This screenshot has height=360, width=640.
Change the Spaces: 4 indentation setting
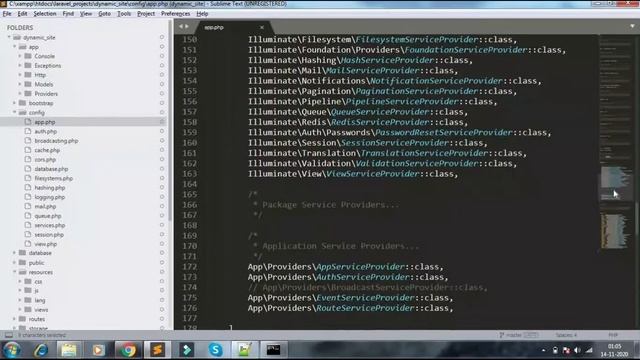click(x=566, y=335)
